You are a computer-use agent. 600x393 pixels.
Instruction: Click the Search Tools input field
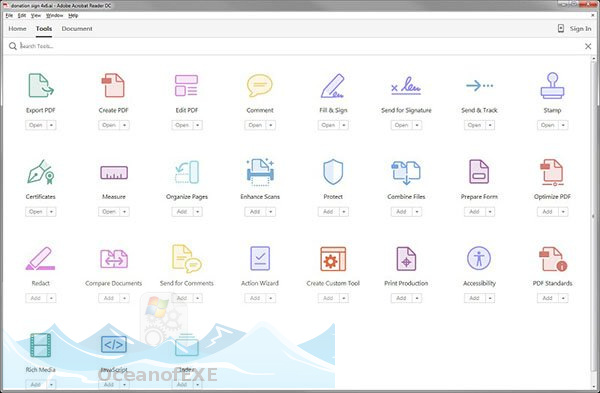(x=298, y=46)
